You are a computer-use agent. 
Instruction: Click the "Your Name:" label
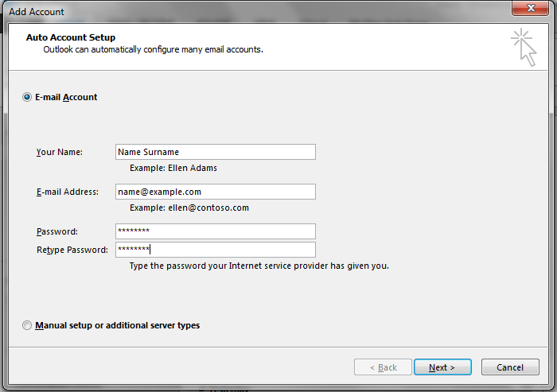tap(60, 152)
